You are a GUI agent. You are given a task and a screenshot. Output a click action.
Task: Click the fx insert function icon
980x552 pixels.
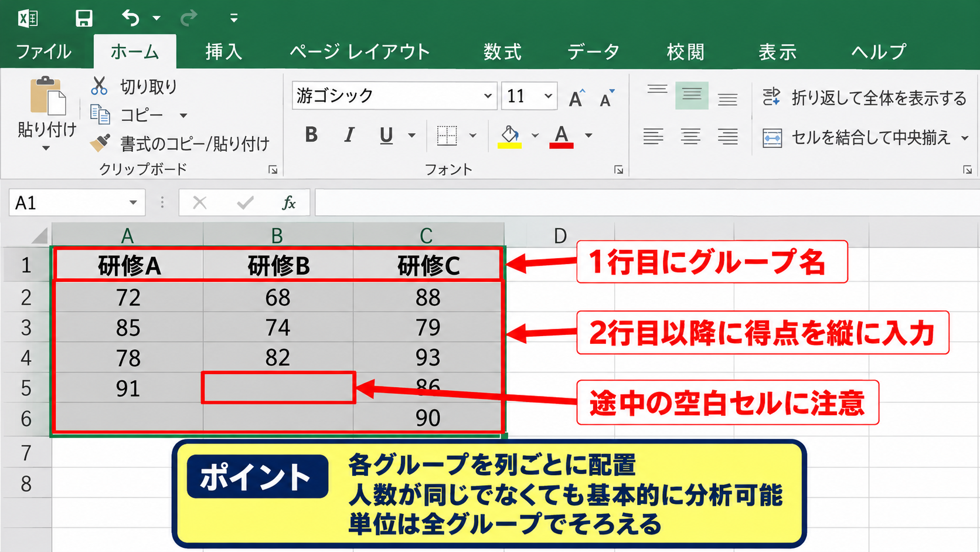click(x=288, y=203)
